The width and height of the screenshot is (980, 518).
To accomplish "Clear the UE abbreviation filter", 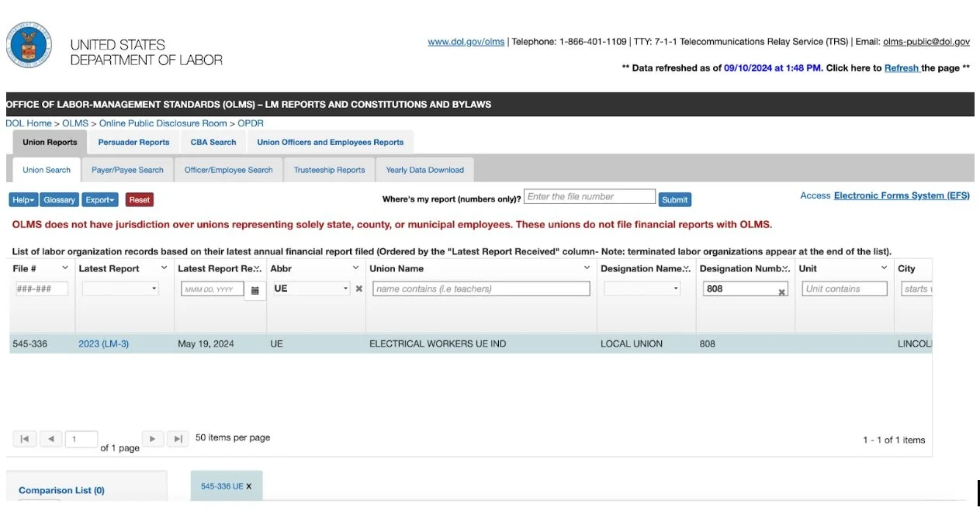I will pos(359,288).
